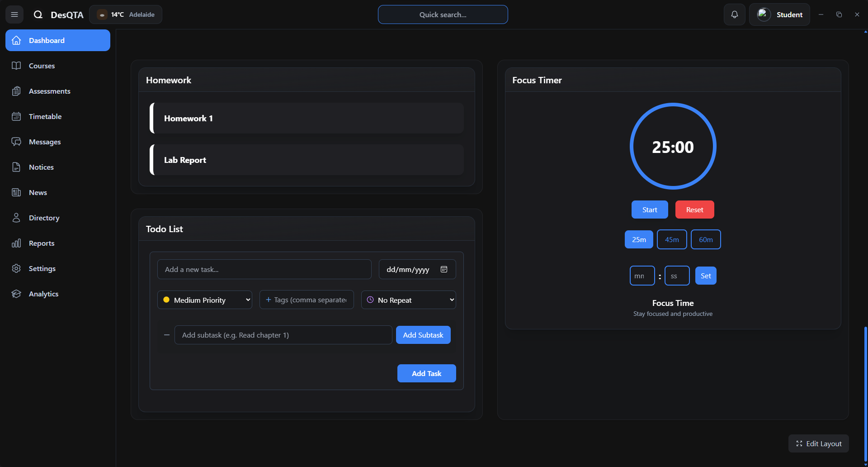This screenshot has height=467, width=868.
Task: Expand the No Repeat dropdown
Action: [409, 300]
